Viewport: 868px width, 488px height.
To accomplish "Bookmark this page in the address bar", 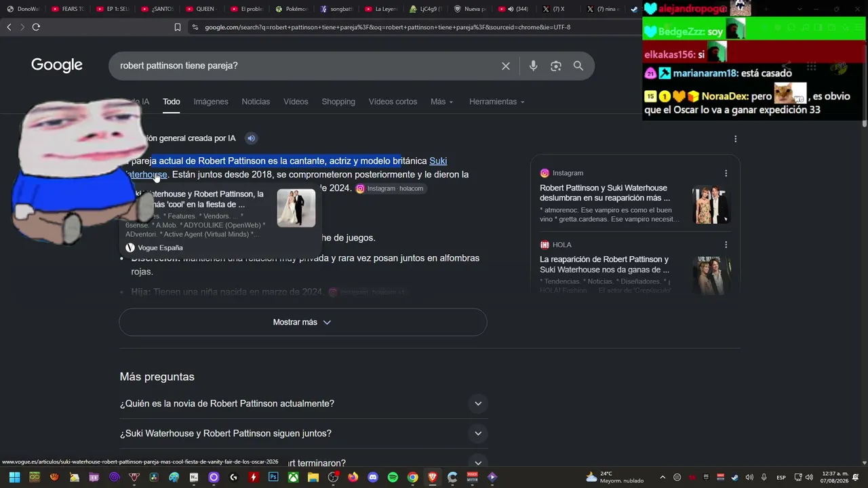I will 178,27.
